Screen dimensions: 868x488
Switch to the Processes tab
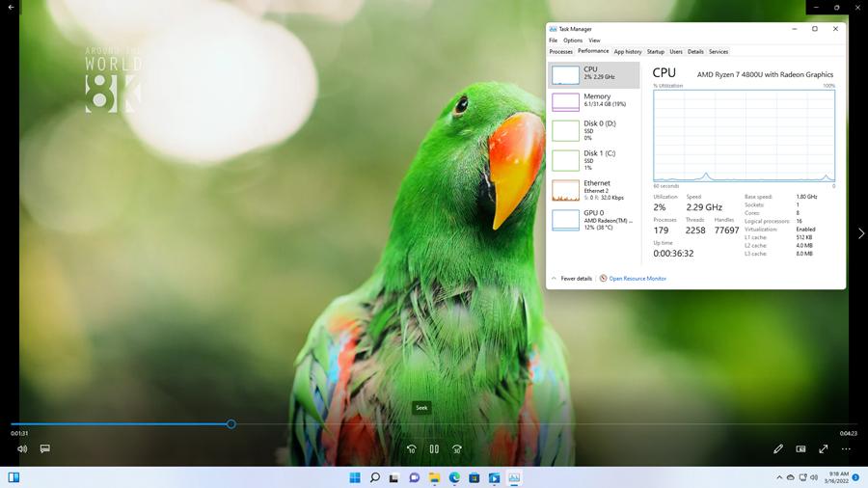560,52
